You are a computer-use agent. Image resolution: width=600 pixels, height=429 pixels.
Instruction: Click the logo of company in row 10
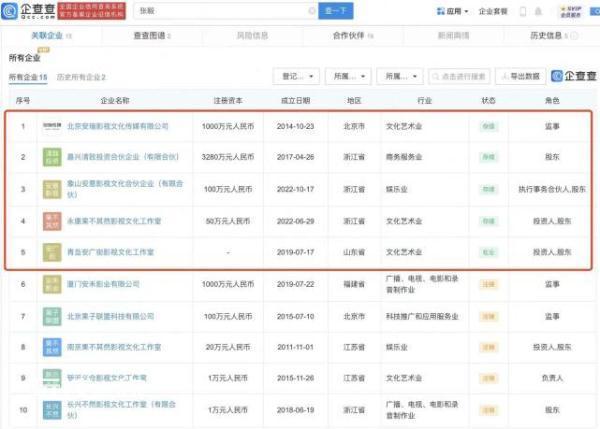click(x=52, y=410)
